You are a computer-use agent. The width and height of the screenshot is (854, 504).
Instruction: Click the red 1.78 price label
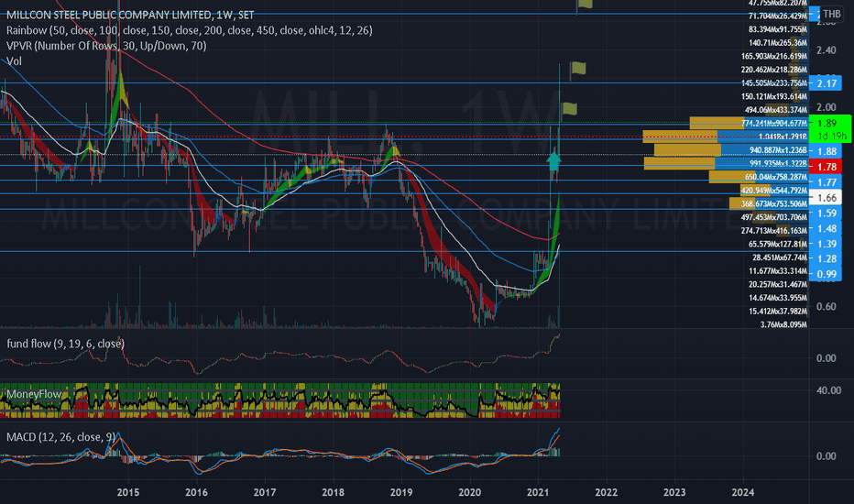[826, 167]
